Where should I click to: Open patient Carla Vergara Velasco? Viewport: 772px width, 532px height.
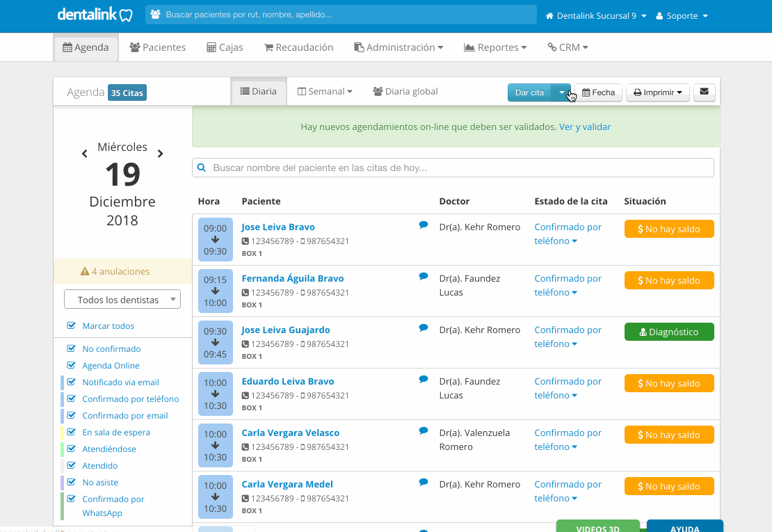tap(291, 433)
